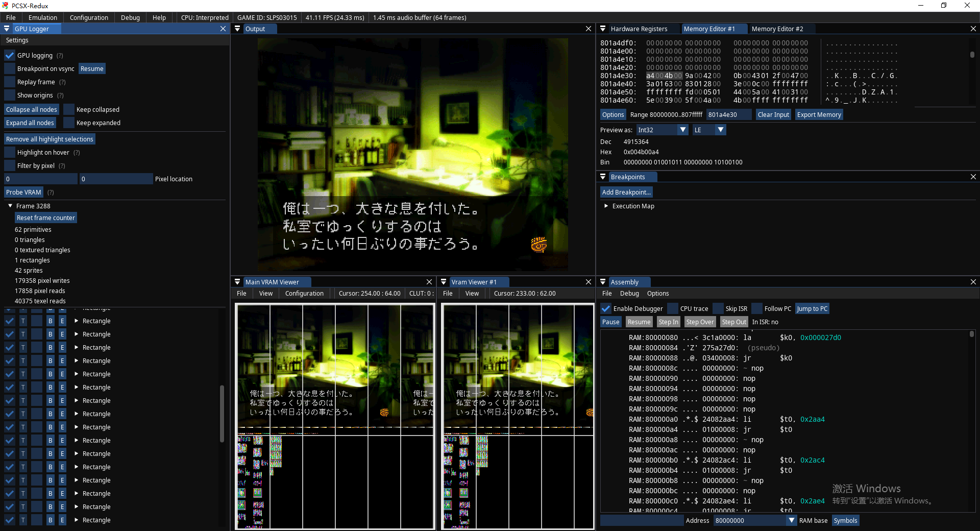The height and width of the screenshot is (531, 980).
Task: Click Resume next to Breakpoint on vsync
Action: [92, 69]
